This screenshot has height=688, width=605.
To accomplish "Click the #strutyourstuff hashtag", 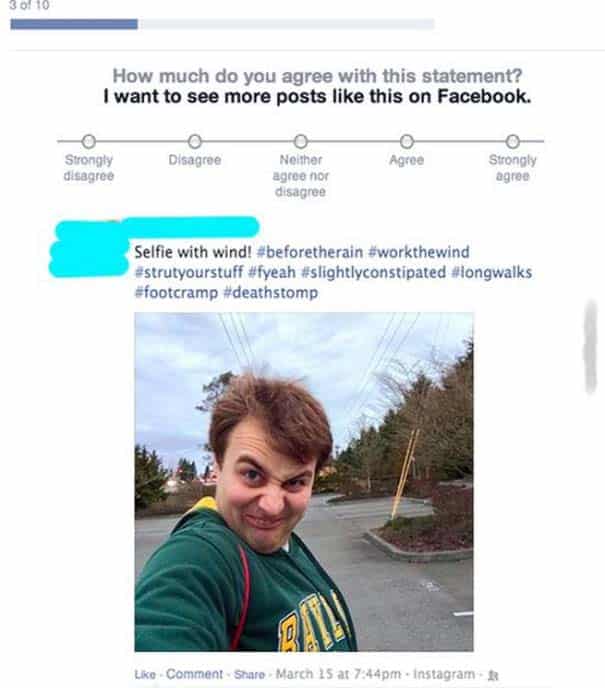I will (189, 272).
